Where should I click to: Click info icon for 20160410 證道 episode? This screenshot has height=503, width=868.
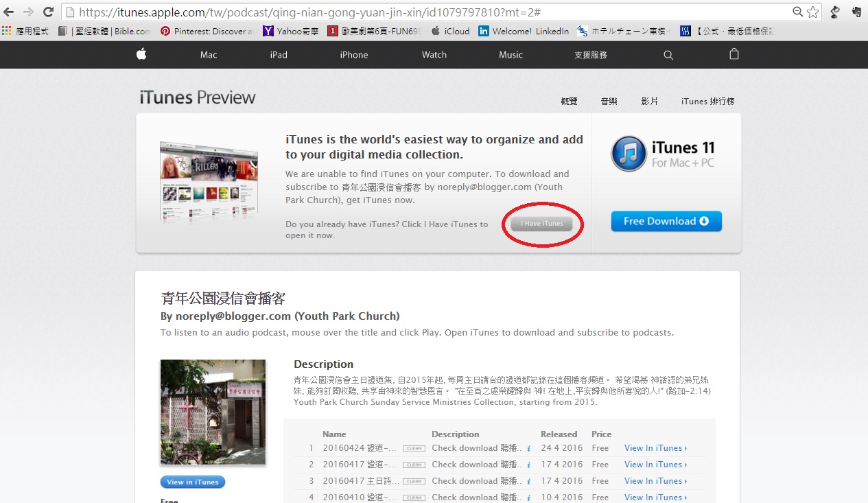528,498
